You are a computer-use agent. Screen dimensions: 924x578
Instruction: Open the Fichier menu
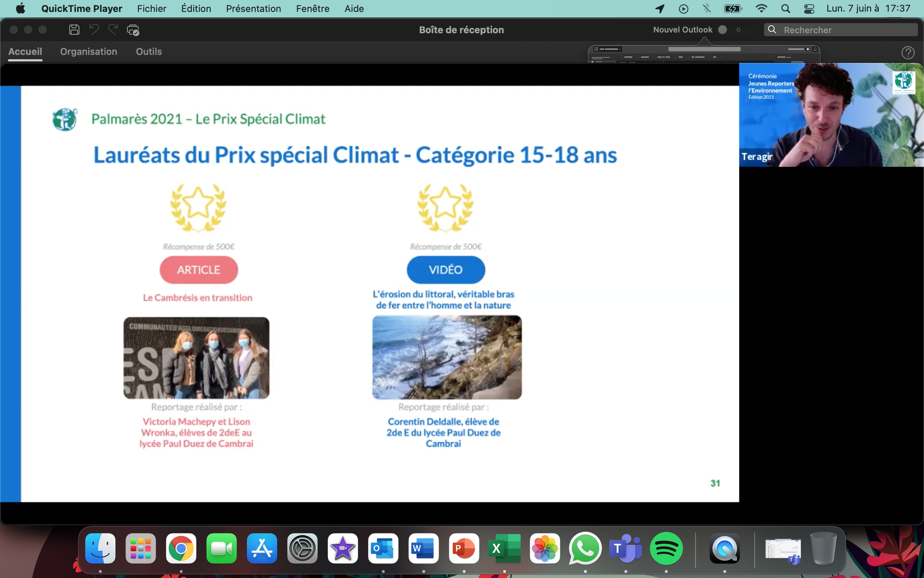(x=152, y=8)
